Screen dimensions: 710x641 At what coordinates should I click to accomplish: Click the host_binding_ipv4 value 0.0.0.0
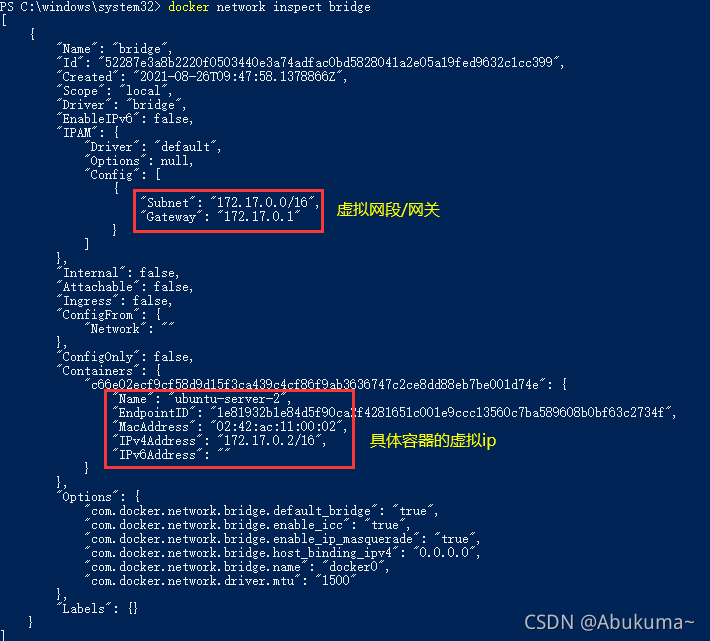point(443,552)
